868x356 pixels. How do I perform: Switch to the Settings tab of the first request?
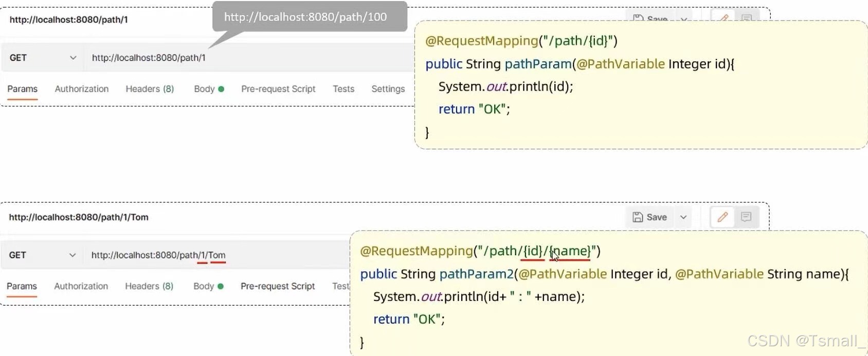[x=388, y=88]
